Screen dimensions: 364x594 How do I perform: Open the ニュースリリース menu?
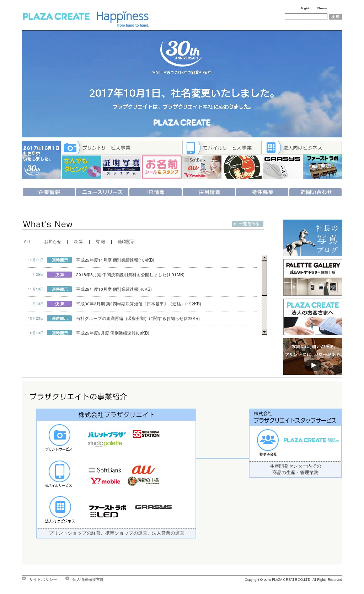coord(102,192)
